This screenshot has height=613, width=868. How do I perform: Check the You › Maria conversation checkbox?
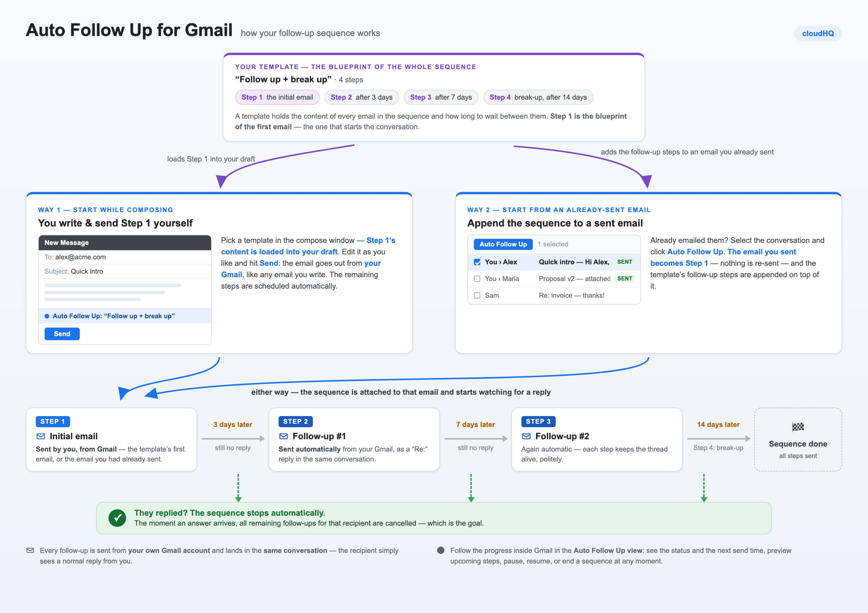(477, 279)
